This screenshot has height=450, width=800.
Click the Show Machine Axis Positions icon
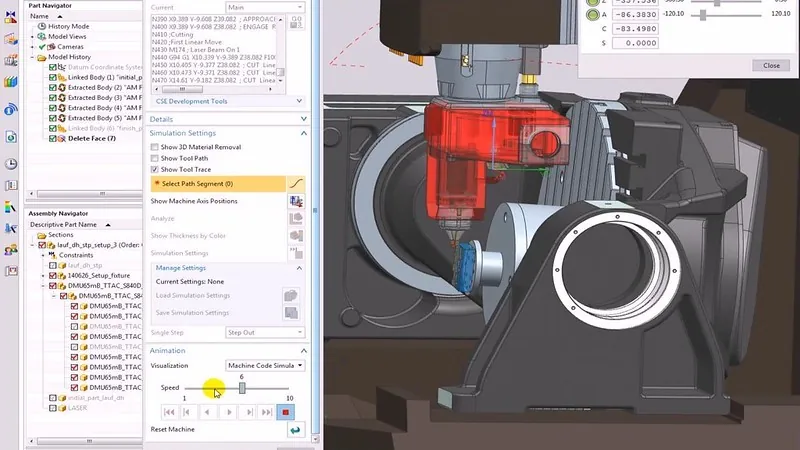point(295,201)
